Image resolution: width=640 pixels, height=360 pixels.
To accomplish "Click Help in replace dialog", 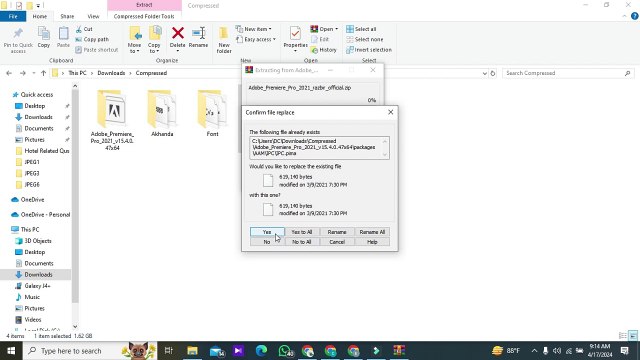I will click(372, 242).
